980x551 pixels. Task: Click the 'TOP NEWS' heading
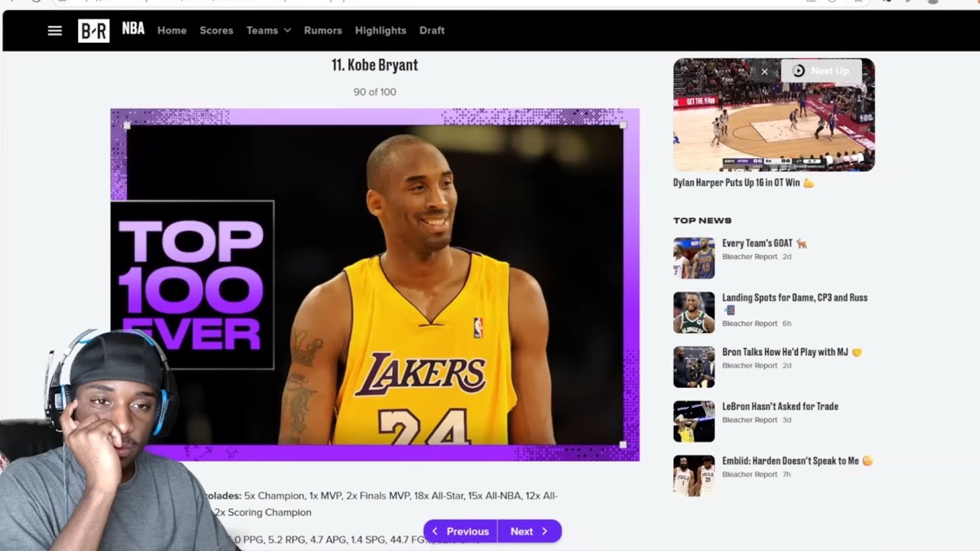pos(702,220)
